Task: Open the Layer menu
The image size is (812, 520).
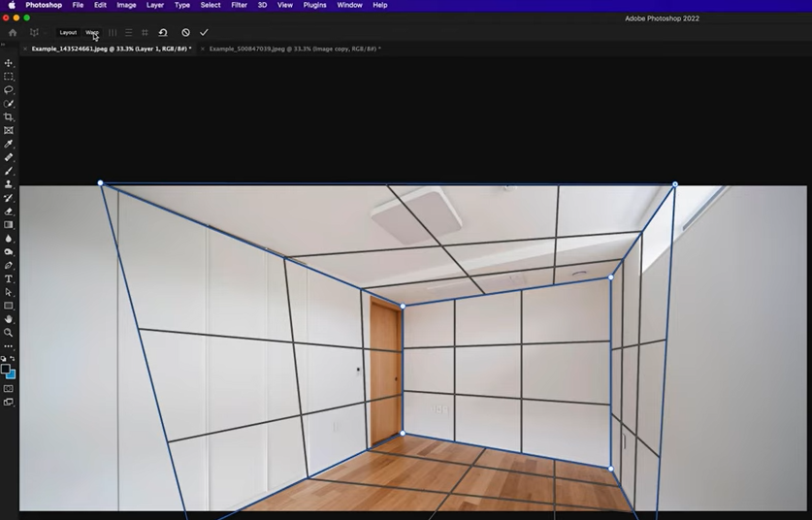Action: 155,5
